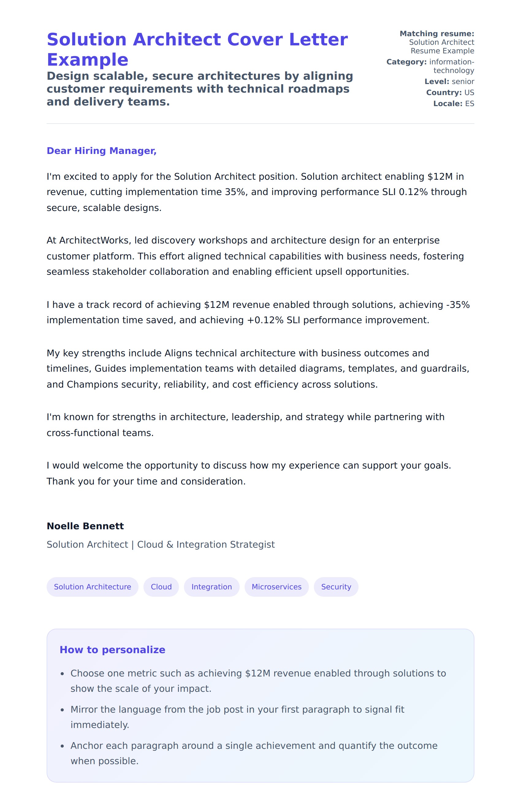
Task: Select the Solution Architecture tag
Action: click(92, 587)
